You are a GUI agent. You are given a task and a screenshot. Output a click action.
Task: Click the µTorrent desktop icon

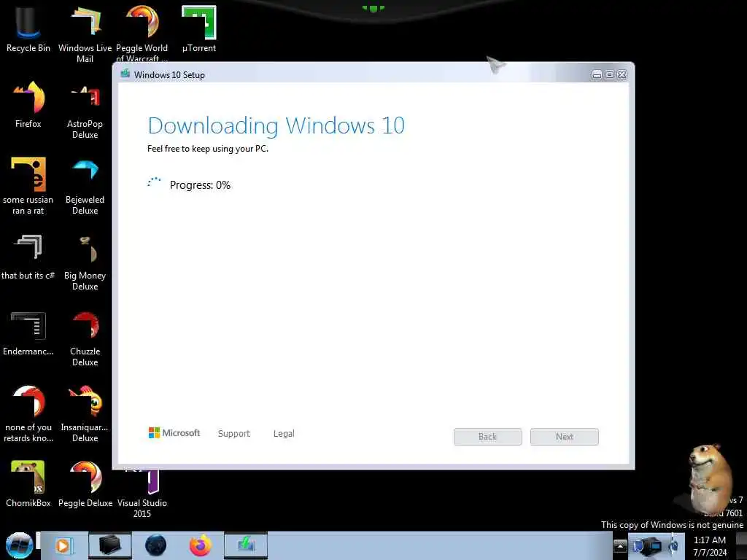199,28
